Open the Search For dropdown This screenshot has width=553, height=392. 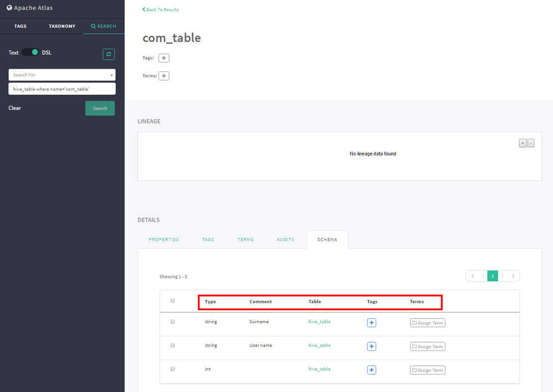coord(62,75)
